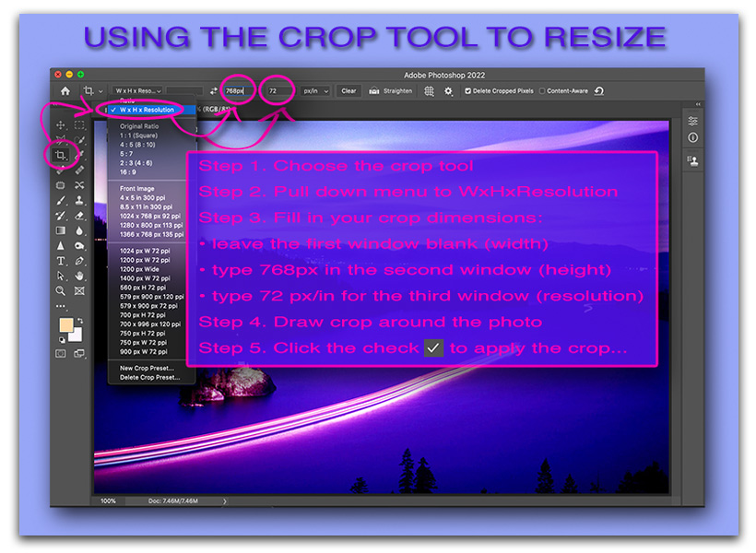Open the px/in resolution units dropdown
The image size is (756, 553).
[x=314, y=91]
